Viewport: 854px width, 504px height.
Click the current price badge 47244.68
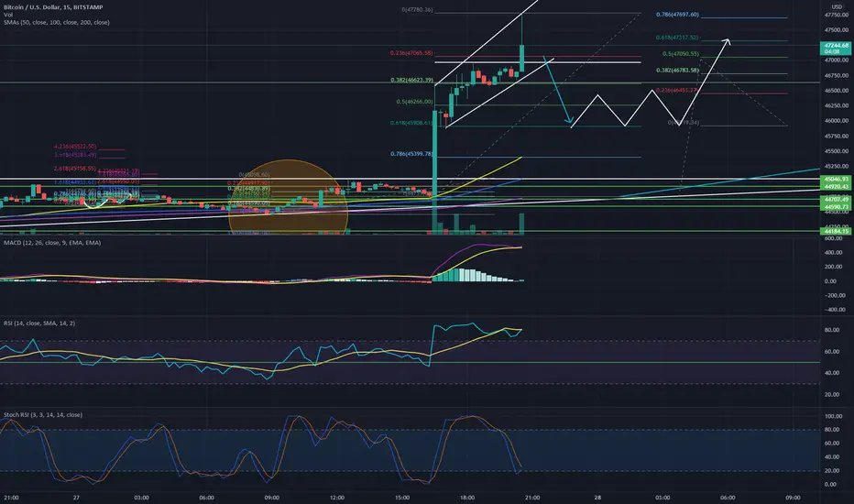pyautogui.click(x=836, y=48)
